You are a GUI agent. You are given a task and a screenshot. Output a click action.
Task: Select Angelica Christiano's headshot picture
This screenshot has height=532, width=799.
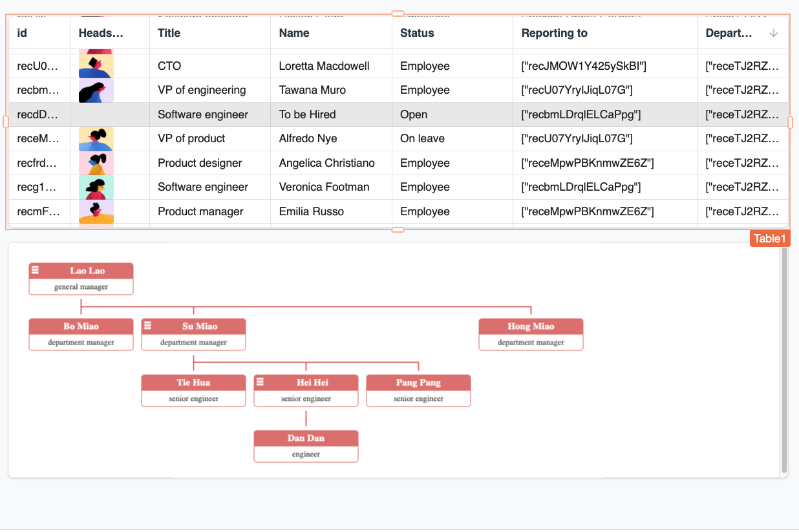pos(96,163)
